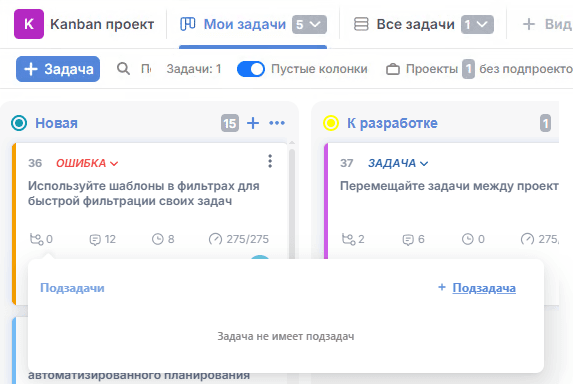Open the search magnifier icon
The width and height of the screenshot is (573, 384).
tap(123, 69)
